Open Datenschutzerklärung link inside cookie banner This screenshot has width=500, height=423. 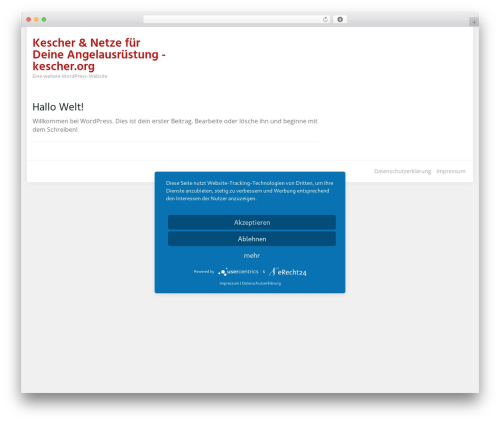[261, 283]
